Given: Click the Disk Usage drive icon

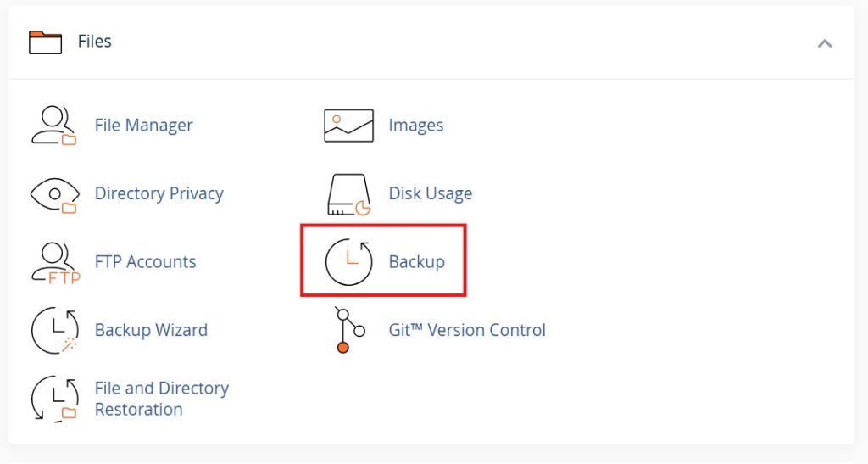Looking at the screenshot, I should [x=348, y=194].
